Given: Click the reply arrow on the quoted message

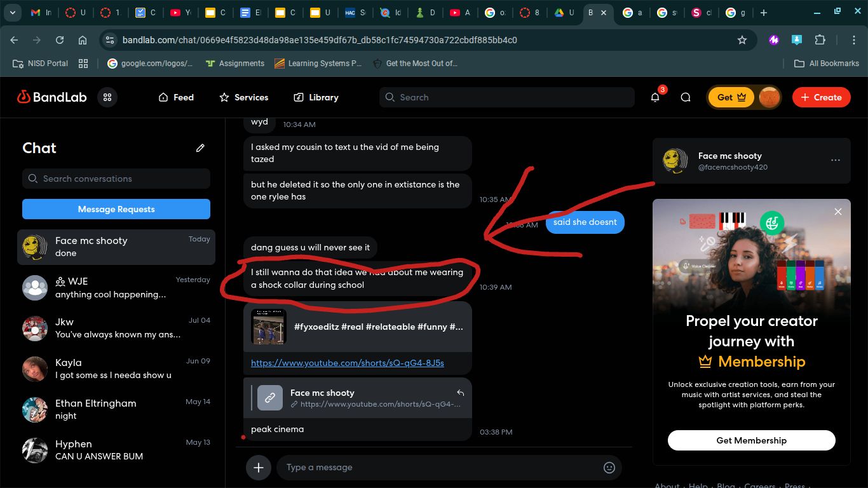Looking at the screenshot, I should click(x=461, y=393).
